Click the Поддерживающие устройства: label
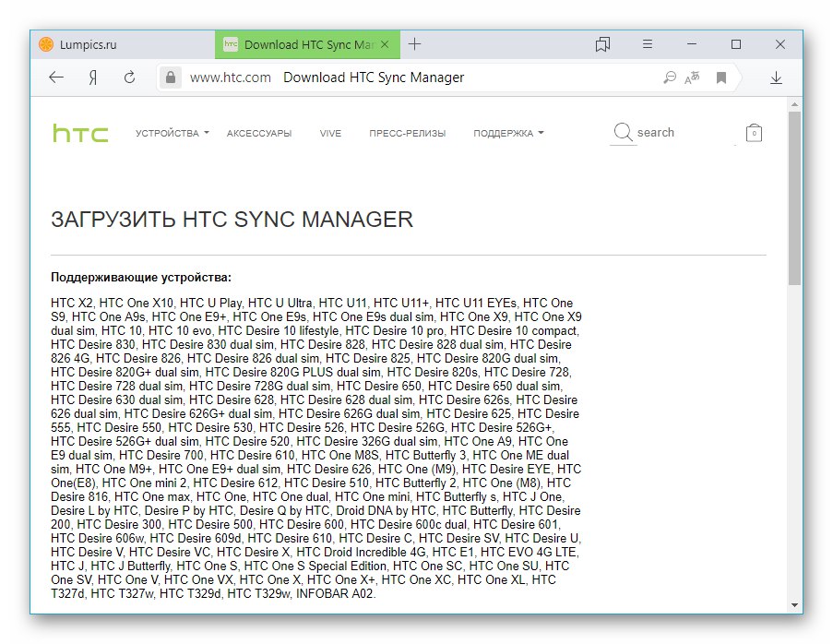Screen dimensions: 833x644 141,277
